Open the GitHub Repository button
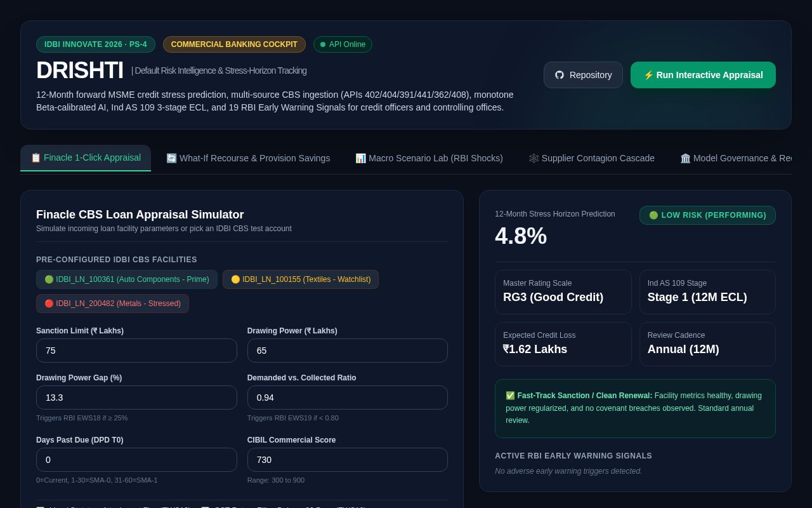The width and height of the screenshot is (812, 508). tap(583, 75)
